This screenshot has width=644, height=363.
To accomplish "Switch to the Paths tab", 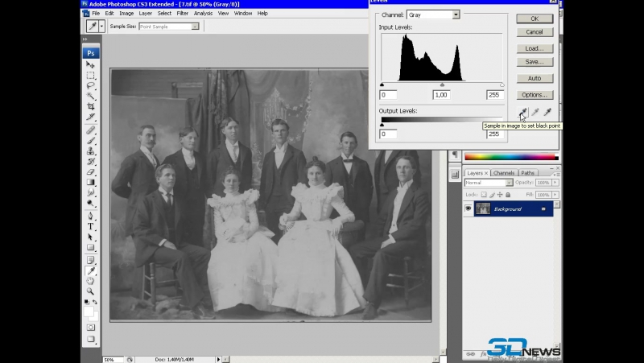I will [528, 173].
